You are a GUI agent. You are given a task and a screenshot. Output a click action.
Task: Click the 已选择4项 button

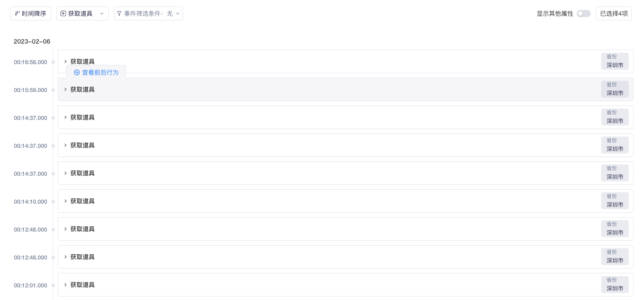613,14
